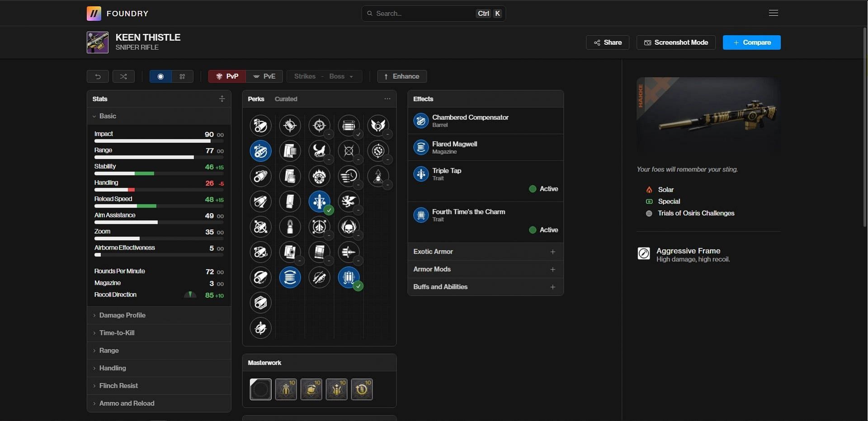The height and width of the screenshot is (421, 868).
Task: Select the fourth masterwork icon
Action: (337, 389)
